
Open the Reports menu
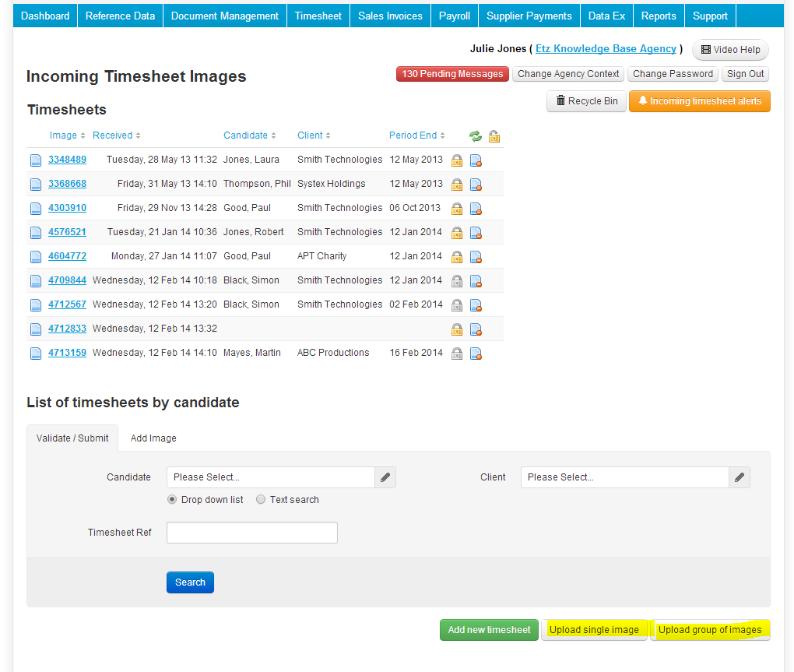click(x=659, y=16)
